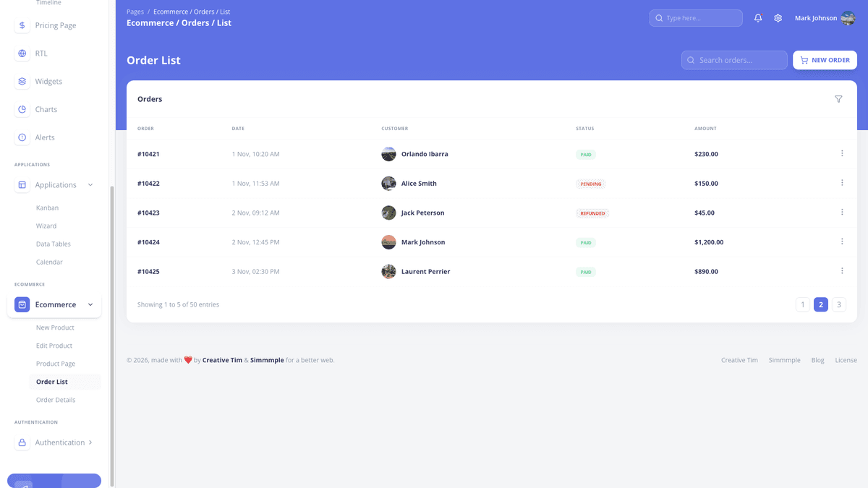Viewport: 868px width, 488px height.
Task: Click the Alerts warning icon
Action: [x=21, y=137]
